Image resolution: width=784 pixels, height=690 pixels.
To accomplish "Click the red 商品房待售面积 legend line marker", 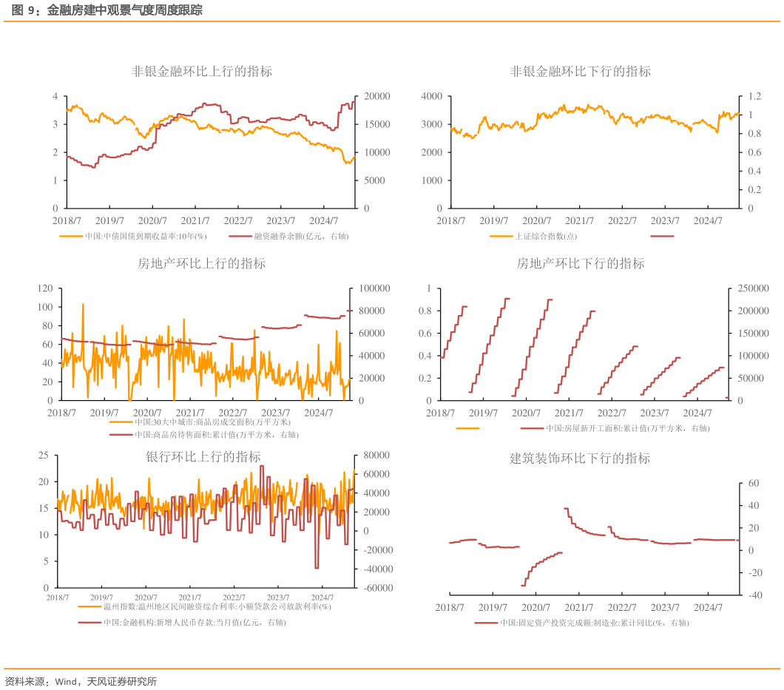I will [121, 435].
